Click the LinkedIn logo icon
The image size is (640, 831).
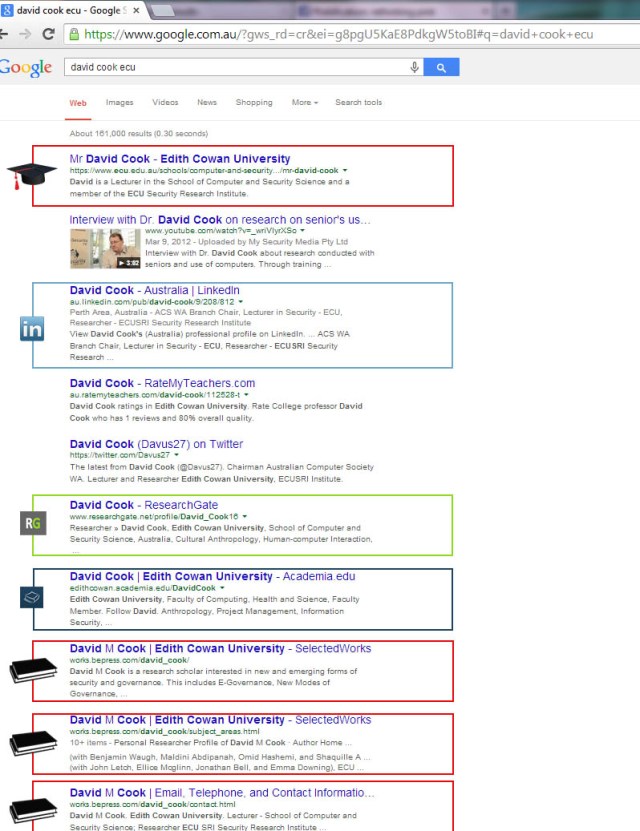tap(32, 329)
